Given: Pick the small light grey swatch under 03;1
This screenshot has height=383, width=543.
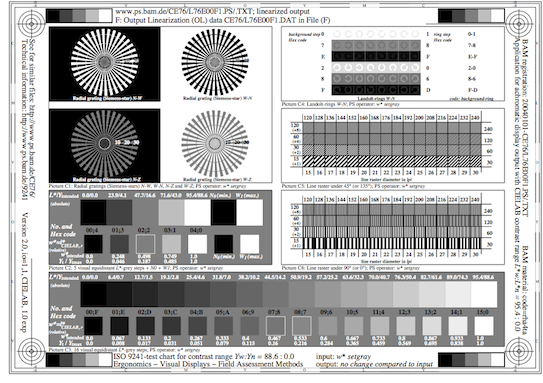Looking at the screenshot, I should coord(171,244).
